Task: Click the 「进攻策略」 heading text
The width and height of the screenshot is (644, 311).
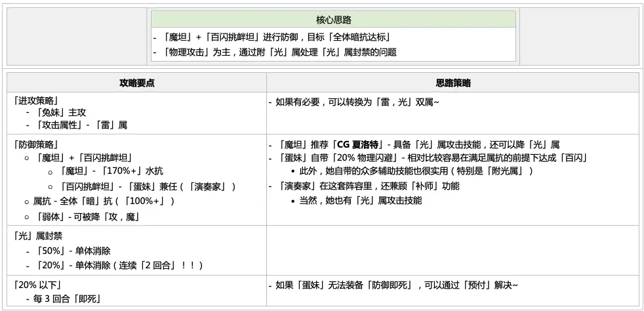Action: click(x=35, y=100)
